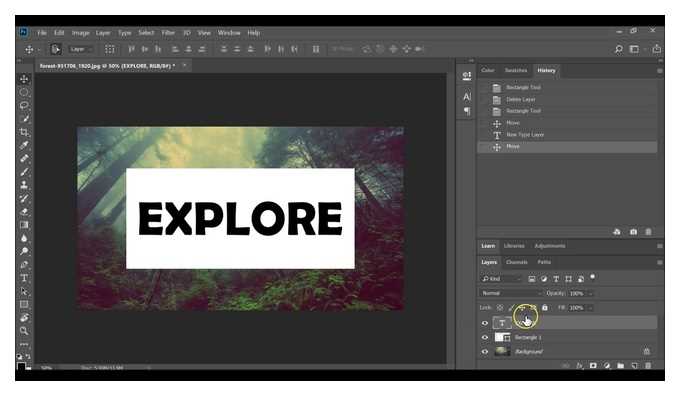Image resolution: width=680 pixels, height=396 pixels.
Task: Select the Eyedropper tool
Action: [24, 145]
